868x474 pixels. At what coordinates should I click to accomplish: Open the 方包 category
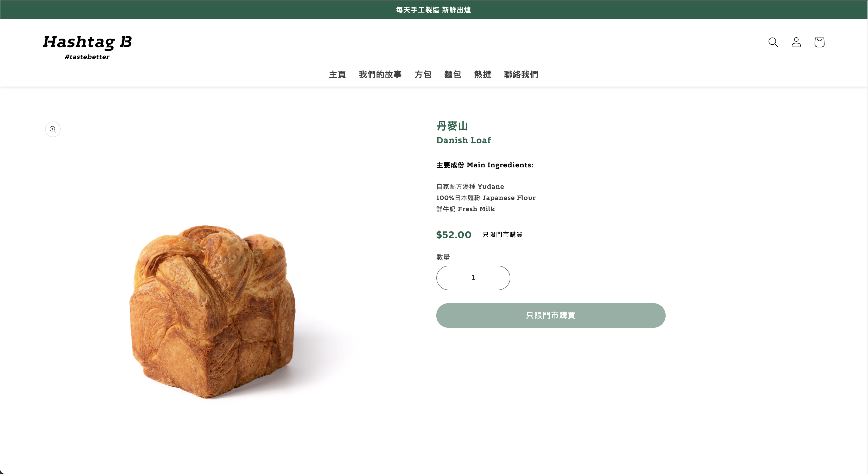(x=423, y=75)
